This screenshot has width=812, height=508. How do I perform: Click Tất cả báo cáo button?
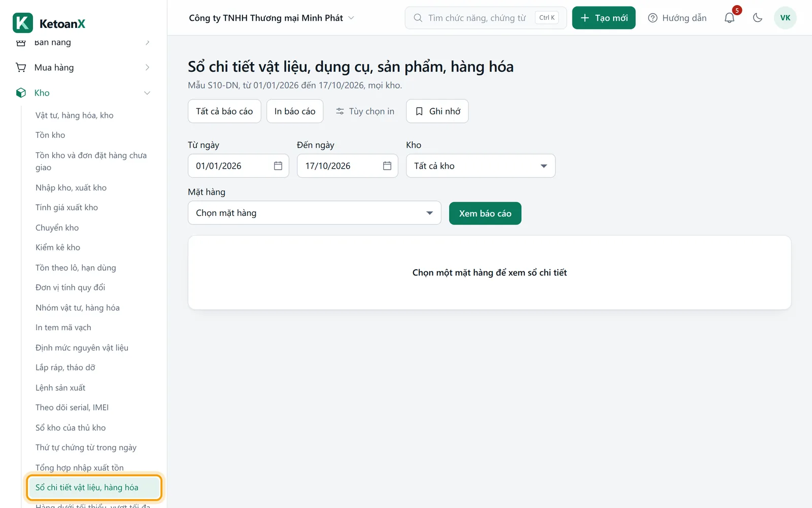(x=224, y=111)
